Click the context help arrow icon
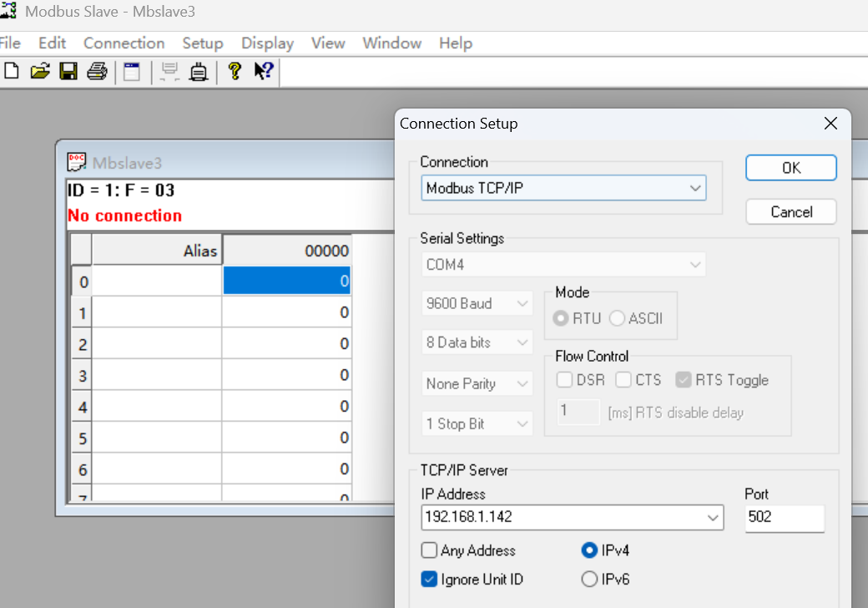Image resolution: width=868 pixels, height=608 pixels. tap(264, 72)
